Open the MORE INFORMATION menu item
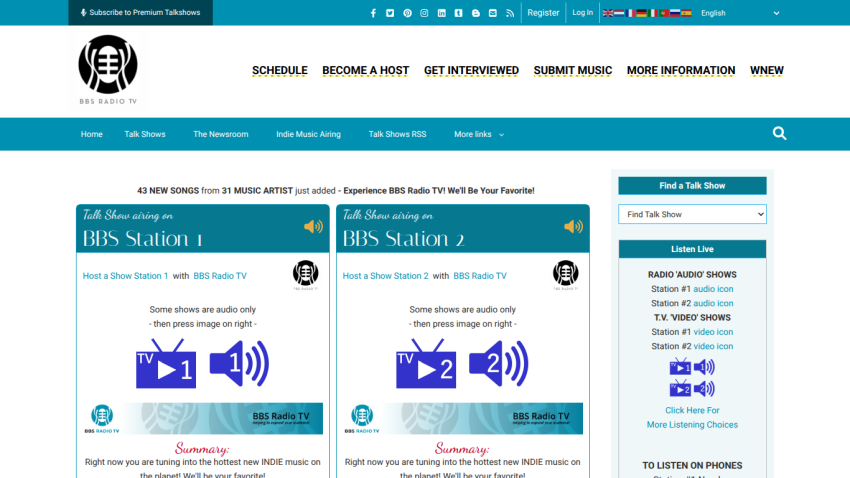The image size is (850, 478). coord(681,70)
